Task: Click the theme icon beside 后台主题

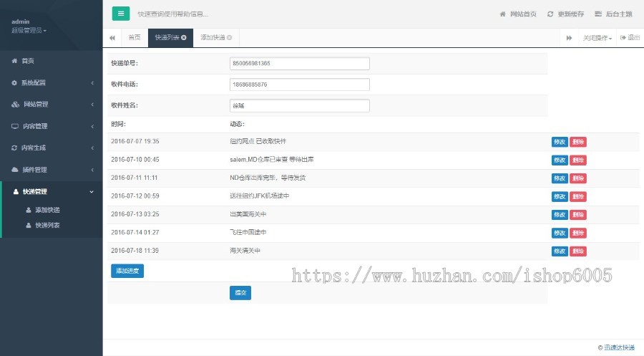Action: 598,14
